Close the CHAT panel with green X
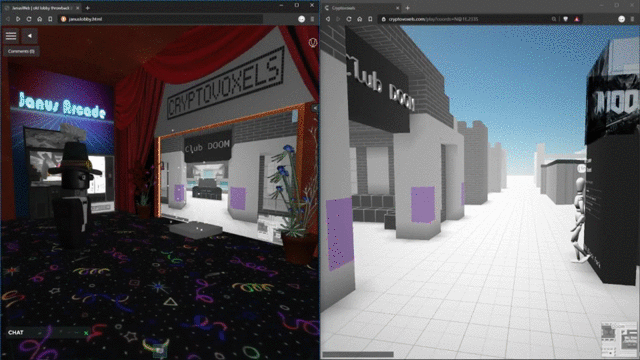The image size is (640, 360). 86,333
